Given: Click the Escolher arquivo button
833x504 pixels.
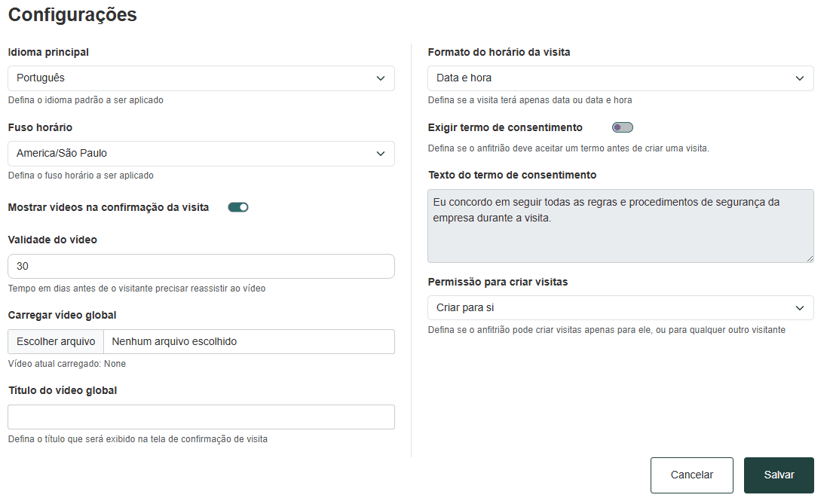Looking at the screenshot, I should point(56,341).
